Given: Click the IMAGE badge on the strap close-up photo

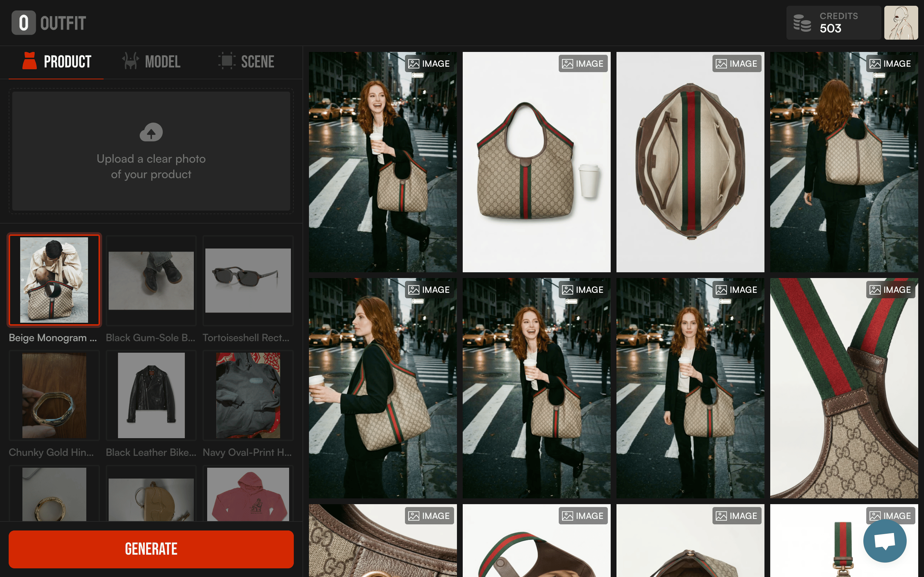Looking at the screenshot, I should point(890,290).
